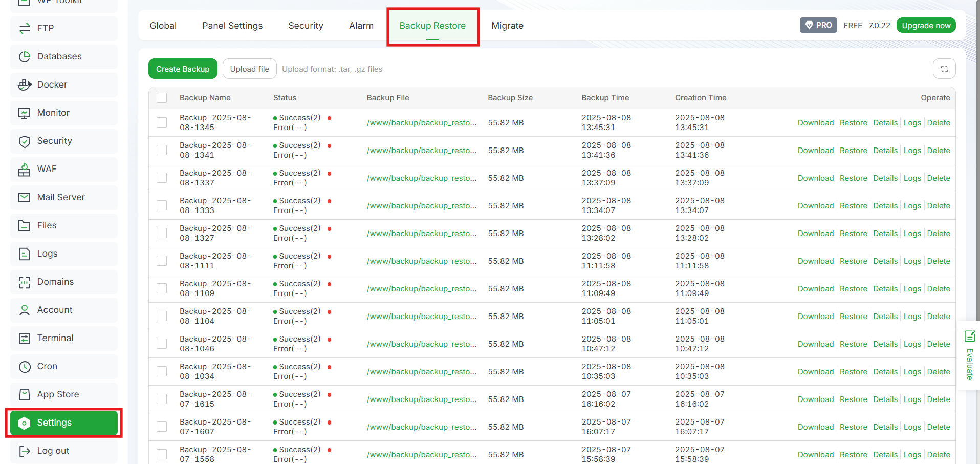Open the App Store section

coord(58,394)
